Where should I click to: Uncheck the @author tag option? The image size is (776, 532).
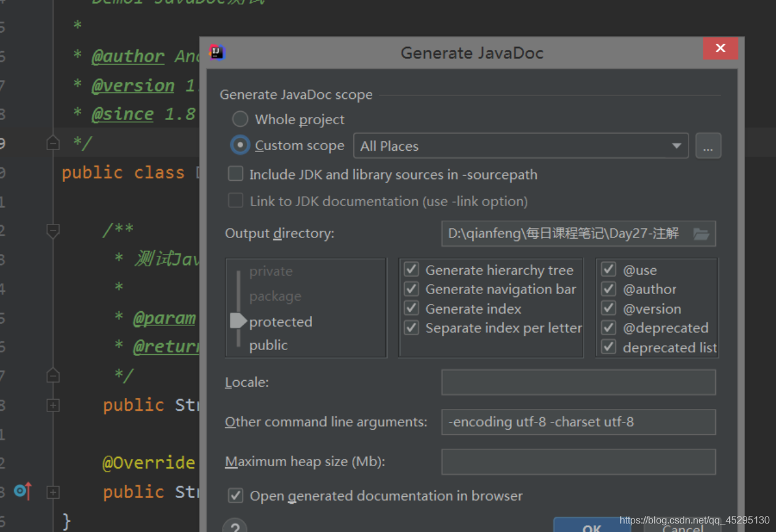point(609,288)
